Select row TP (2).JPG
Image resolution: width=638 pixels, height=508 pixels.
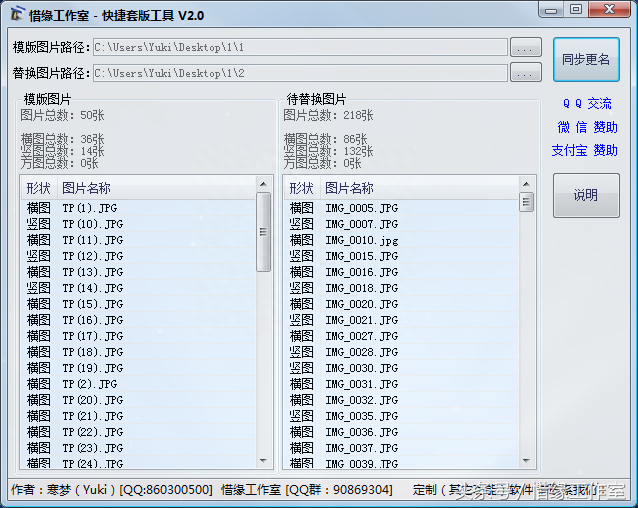[x=138, y=384]
